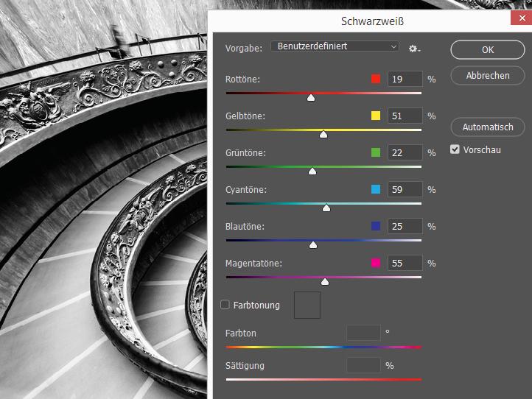Apply the Automatisch adjustment
This screenshot has width=532, height=399.
pyautogui.click(x=488, y=127)
